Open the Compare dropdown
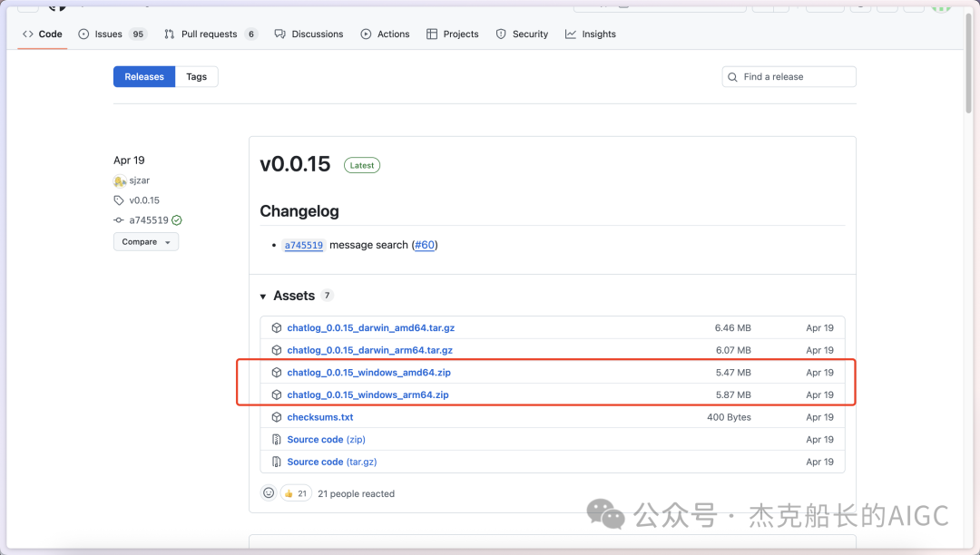Screen dimensions: 980x555 tap(145, 241)
